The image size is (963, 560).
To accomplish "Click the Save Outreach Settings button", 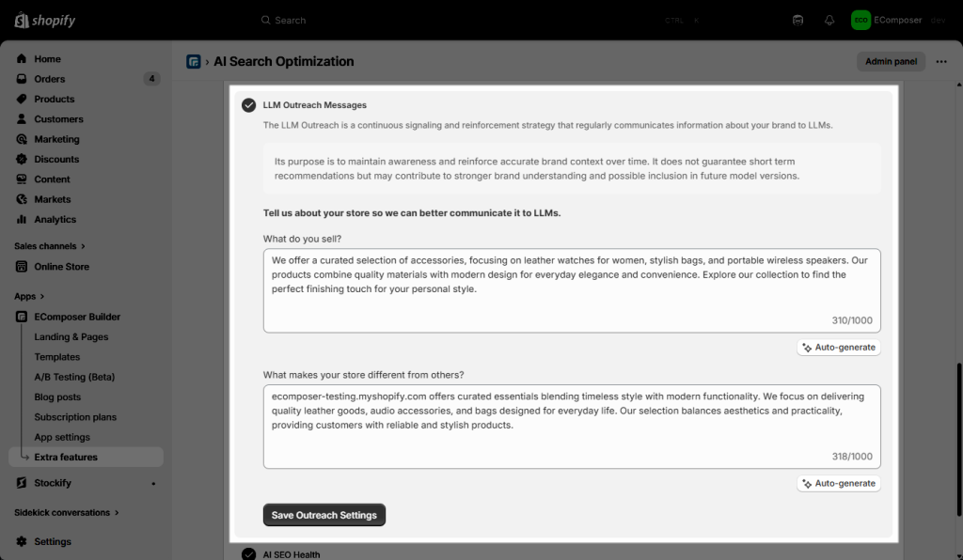I will 324,515.
